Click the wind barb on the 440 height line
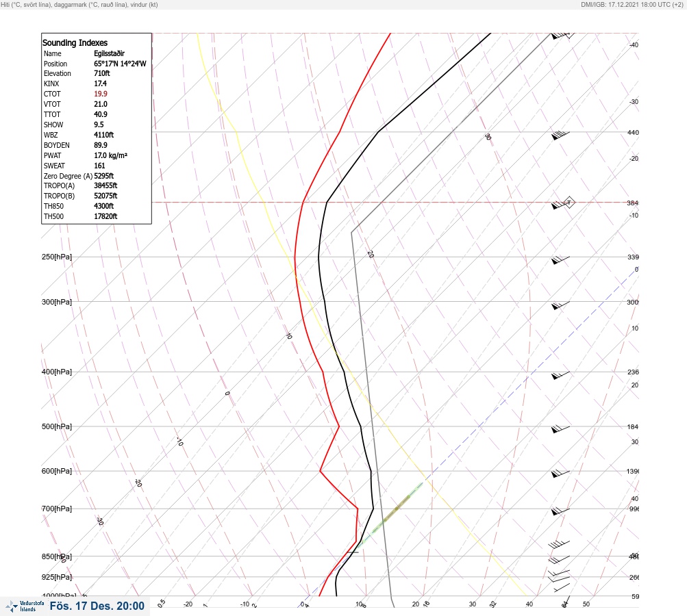The width and height of the screenshot is (687, 616). pyautogui.click(x=560, y=136)
